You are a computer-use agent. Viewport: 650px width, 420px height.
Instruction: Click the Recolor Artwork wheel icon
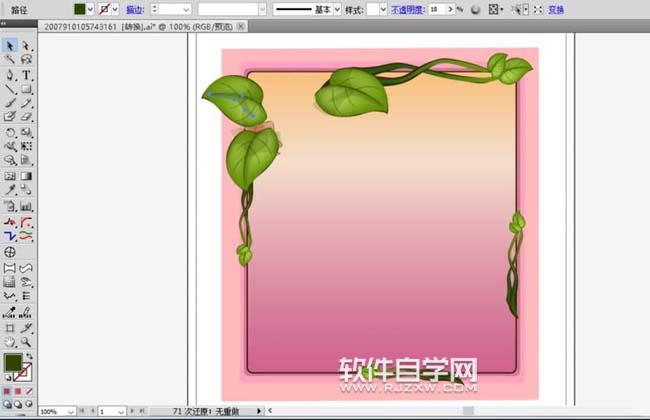475,10
